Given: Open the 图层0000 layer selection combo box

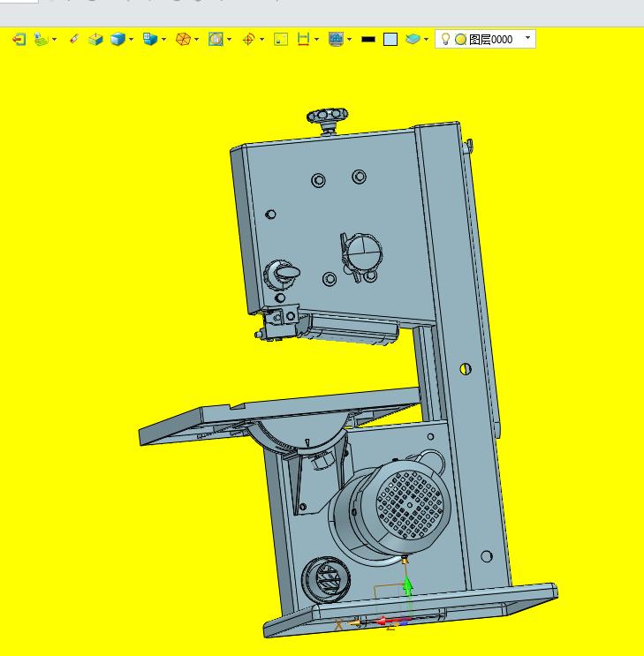Looking at the screenshot, I should [x=485, y=39].
